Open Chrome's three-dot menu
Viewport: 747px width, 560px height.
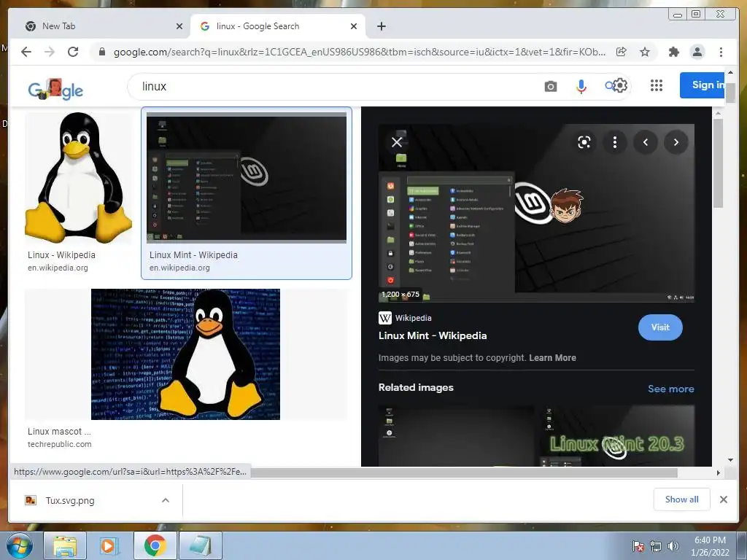coord(721,52)
